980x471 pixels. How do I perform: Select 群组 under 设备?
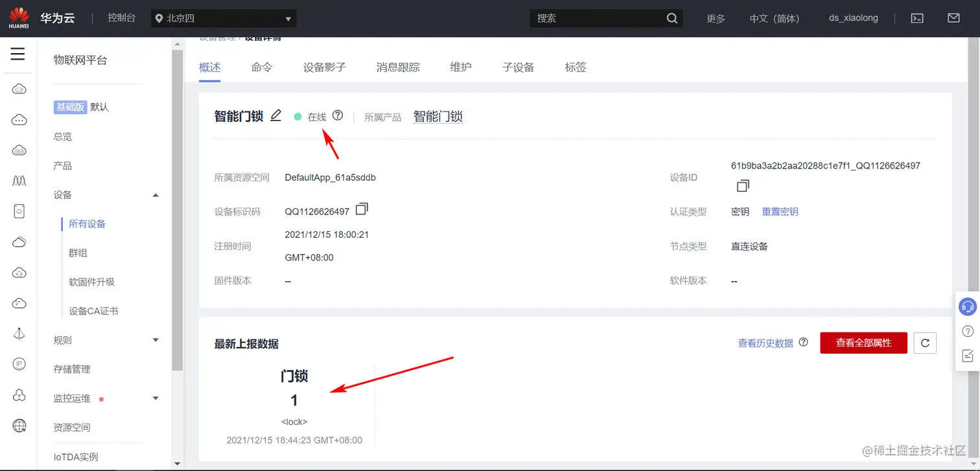(x=78, y=253)
